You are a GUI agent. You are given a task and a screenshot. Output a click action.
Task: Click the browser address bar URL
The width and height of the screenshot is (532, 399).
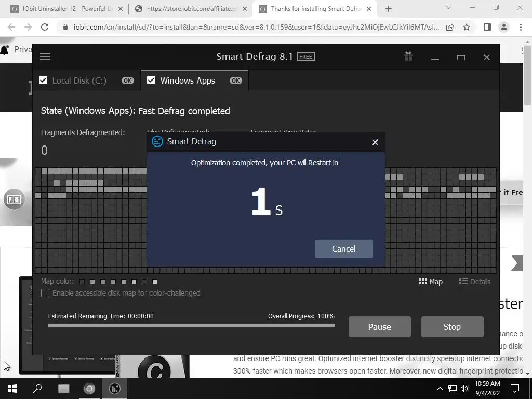[256, 27]
